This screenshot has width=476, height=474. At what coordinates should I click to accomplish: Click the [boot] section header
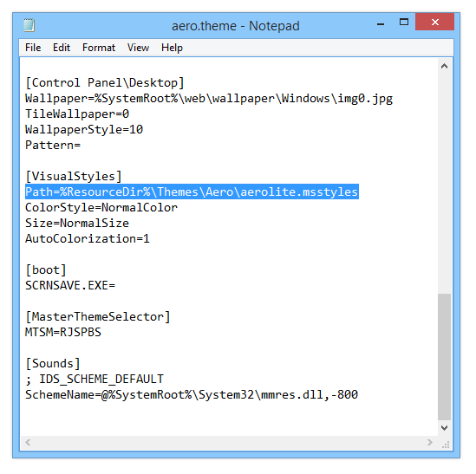pos(46,269)
